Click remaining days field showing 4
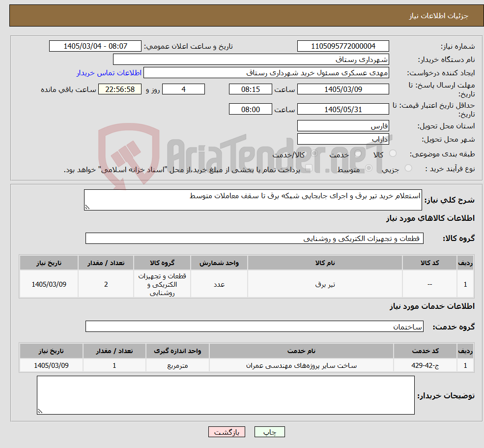The height and width of the screenshot is (448, 484). [183, 90]
